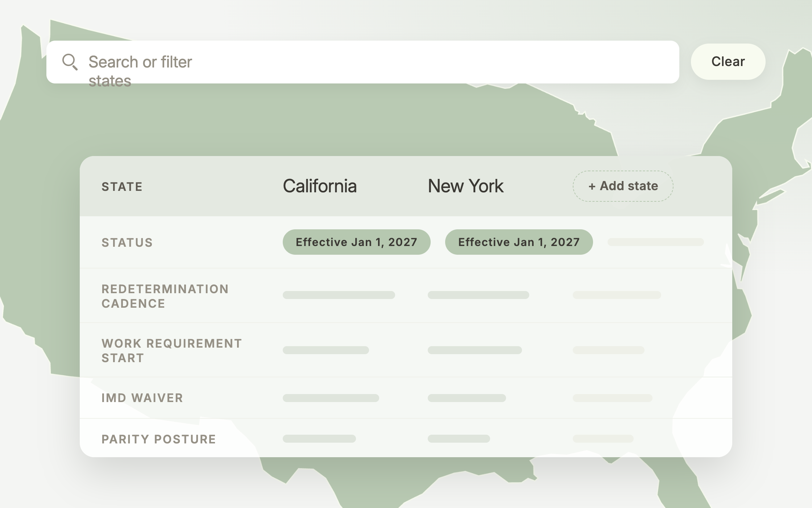This screenshot has width=812, height=508.
Task: Click the STATUS row label
Action: 127,243
